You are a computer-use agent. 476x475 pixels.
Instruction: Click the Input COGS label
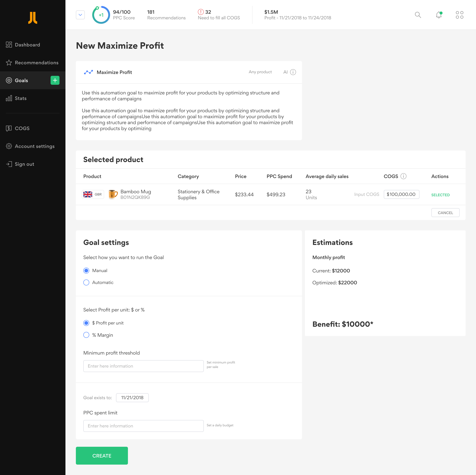367,194
